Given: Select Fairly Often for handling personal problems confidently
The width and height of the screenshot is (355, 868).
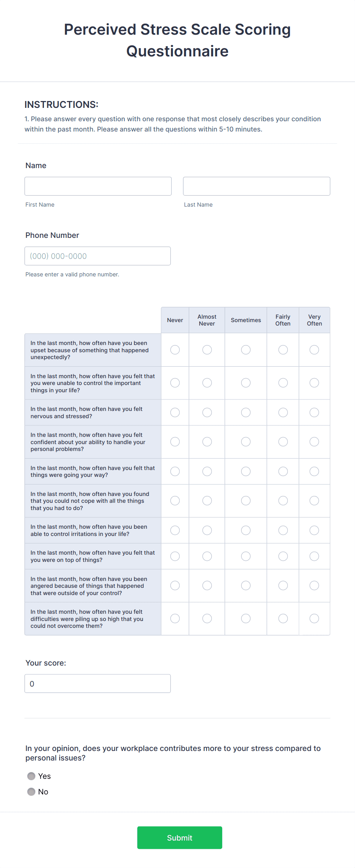Looking at the screenshot, I should click(283, 441).
